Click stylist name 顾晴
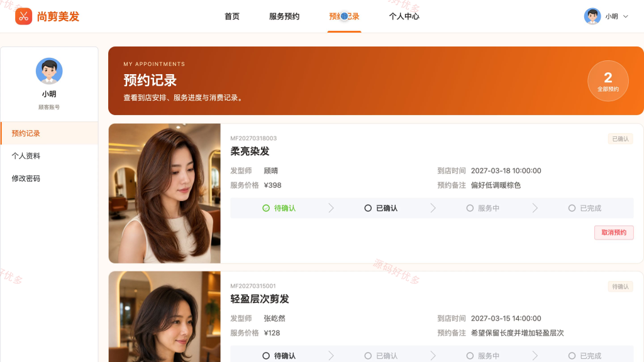Screen dimensions: 644x362 pos(271,171)
